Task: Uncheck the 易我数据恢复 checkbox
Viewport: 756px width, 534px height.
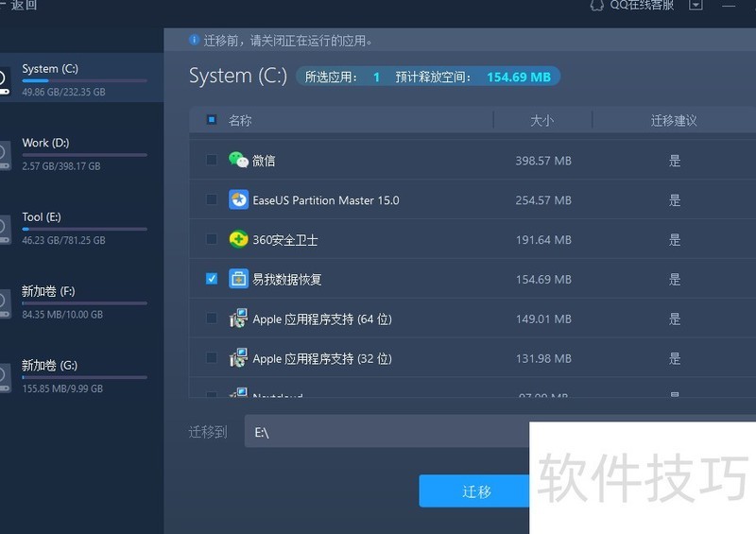Action: pos(212,279)
